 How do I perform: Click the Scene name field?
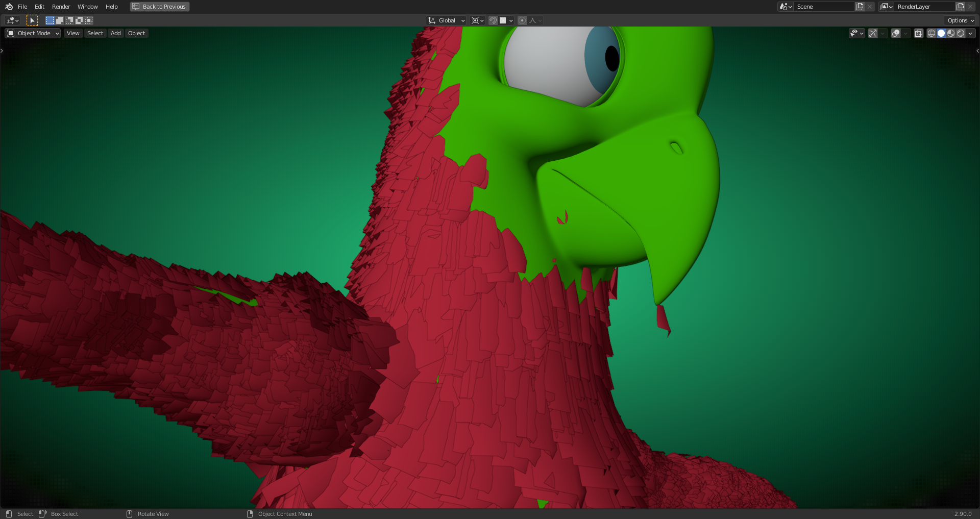(x=824, y=7)
